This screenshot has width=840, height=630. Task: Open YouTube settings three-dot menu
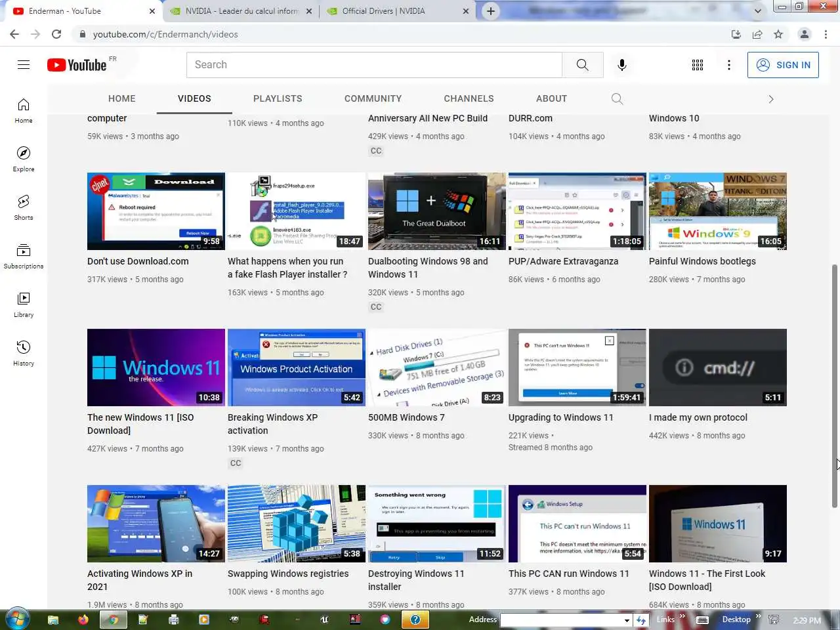pyautogui.click(x=728, y=64)
